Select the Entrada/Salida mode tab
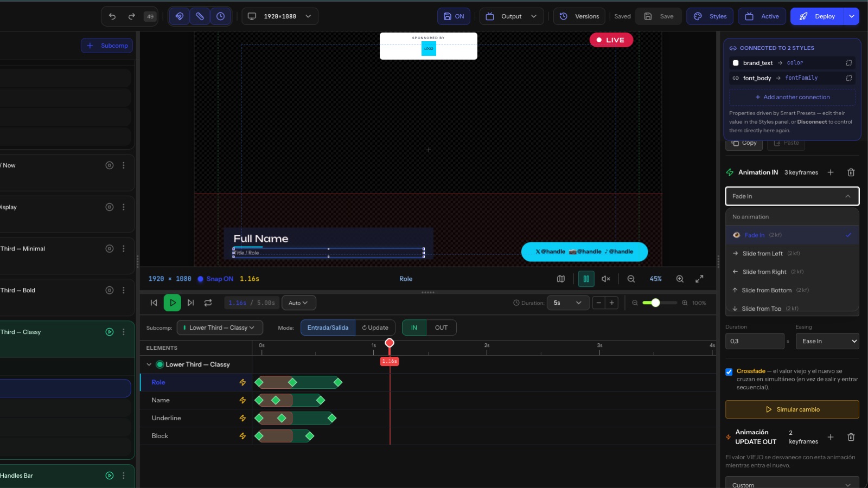The image size is (868, 488). (328, 328)
